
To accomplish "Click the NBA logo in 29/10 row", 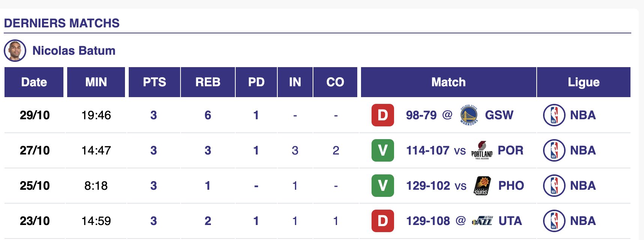I will (x=554, y=115).
